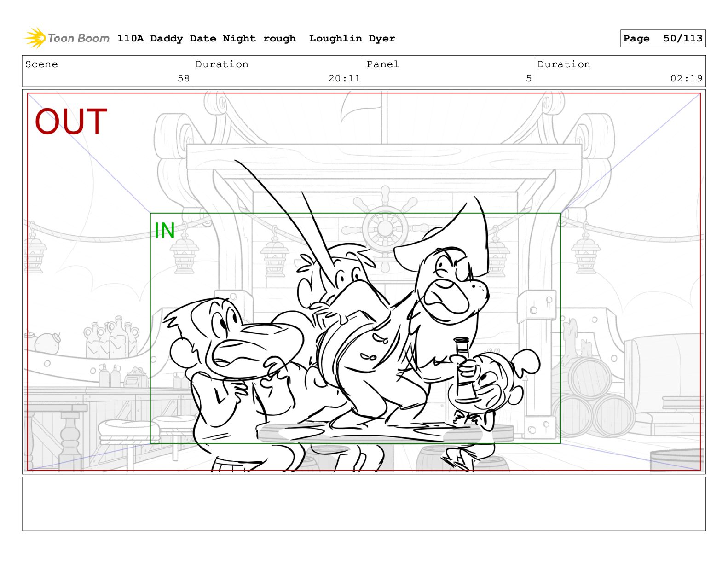Click the empty notes box below the panel
Image resolution: width=728 pixels, height=564 pixels.
tap(364, 504)
